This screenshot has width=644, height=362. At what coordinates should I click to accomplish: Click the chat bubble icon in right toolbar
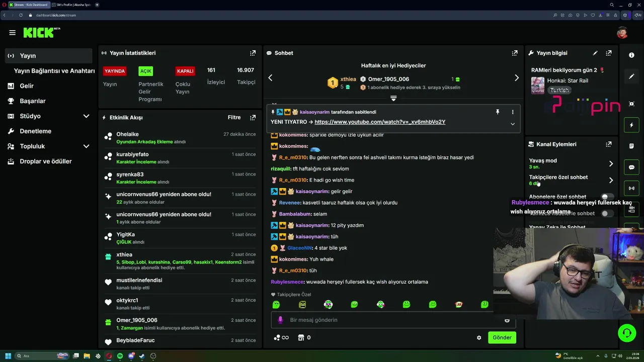point(631,167)
